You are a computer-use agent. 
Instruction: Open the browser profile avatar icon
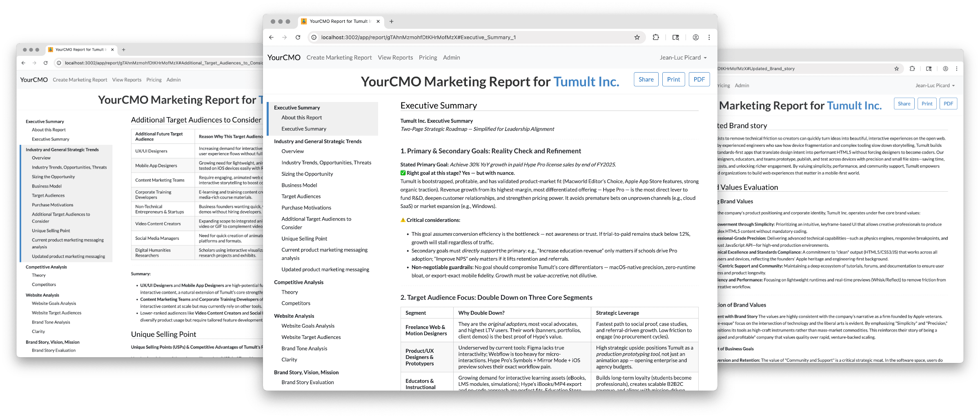(695, 37)
